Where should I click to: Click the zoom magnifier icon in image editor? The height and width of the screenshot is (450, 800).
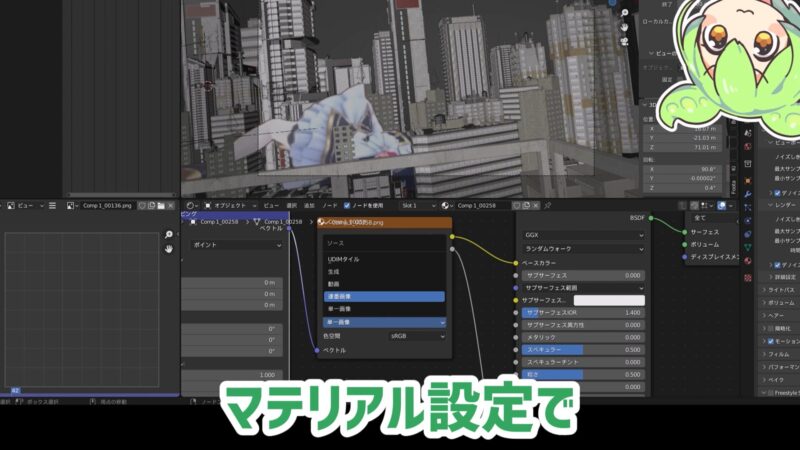click(169, 235)
